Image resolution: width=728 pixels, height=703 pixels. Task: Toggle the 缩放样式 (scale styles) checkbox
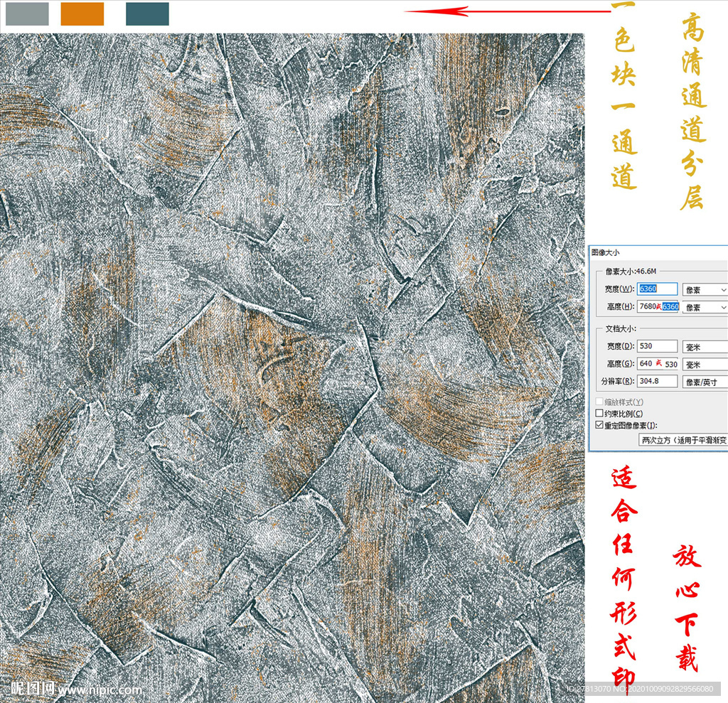coord(599,402)
